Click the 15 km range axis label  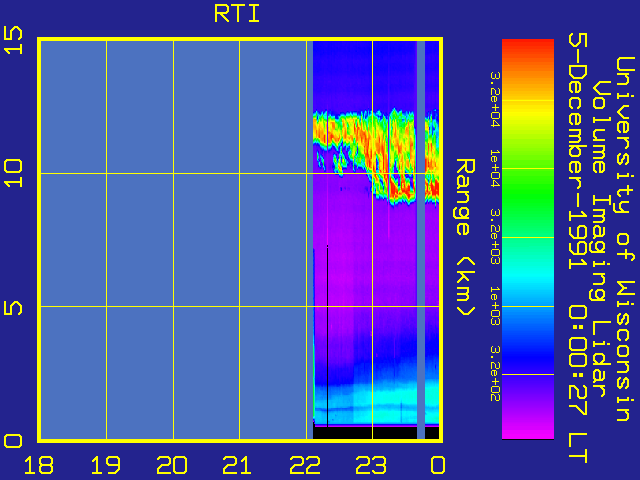[13, 40]
